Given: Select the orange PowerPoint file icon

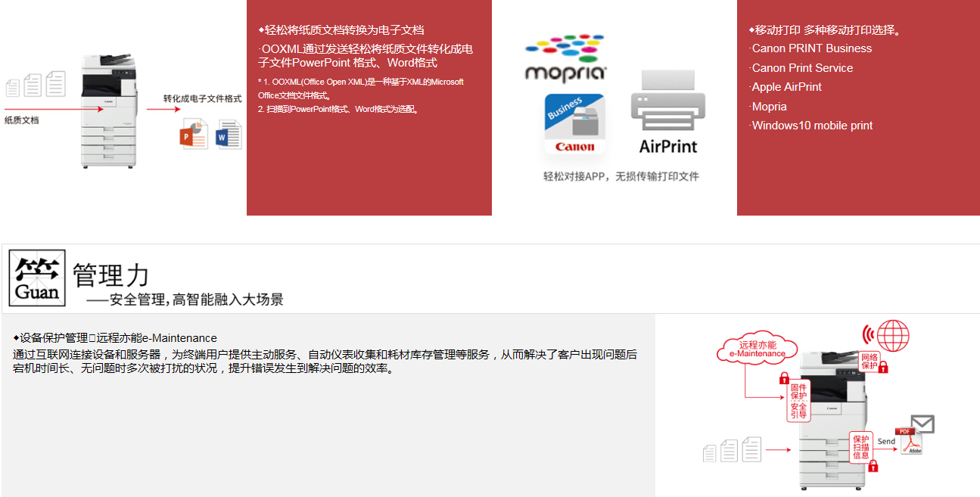Looking at the screenshot, I should point(194,133).
